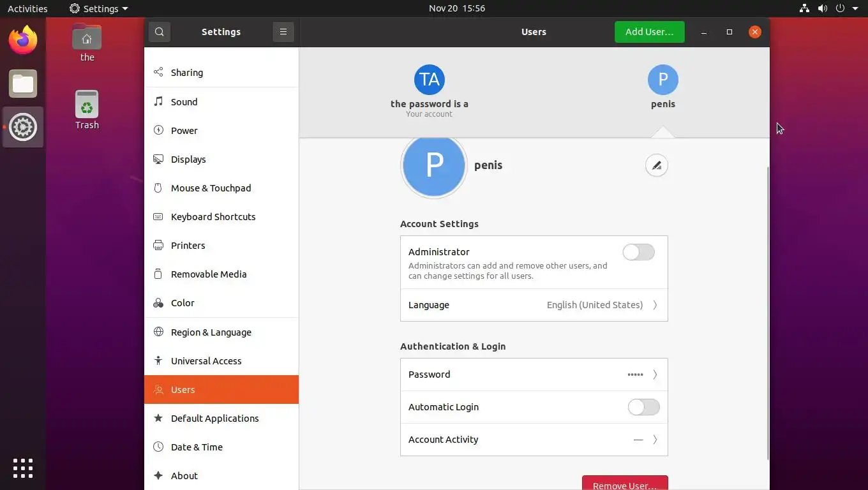Viewport: 868px width, 490px height.
Task: Open the Settings app menu dropdown in the top bar
Action: (98, 8)
